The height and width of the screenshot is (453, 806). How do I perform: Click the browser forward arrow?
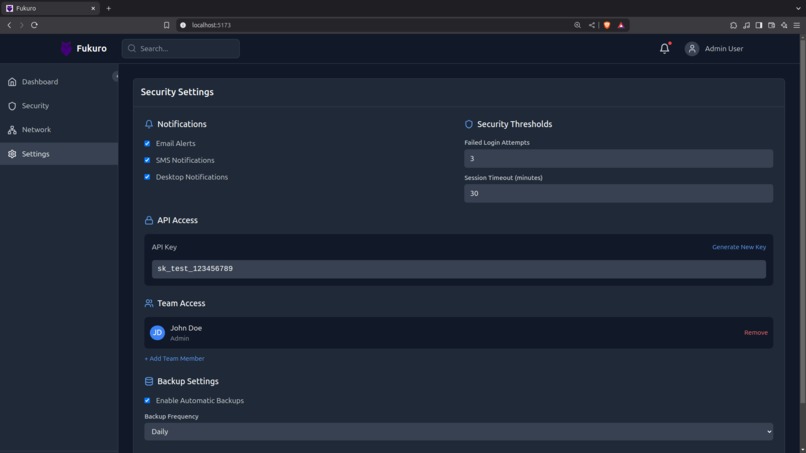tap(22, 25)
